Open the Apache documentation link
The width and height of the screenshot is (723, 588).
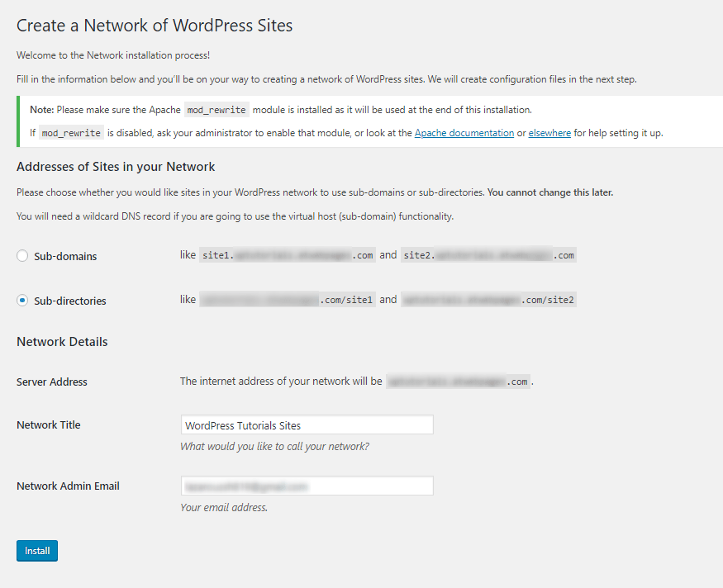[x=464, y=133]
